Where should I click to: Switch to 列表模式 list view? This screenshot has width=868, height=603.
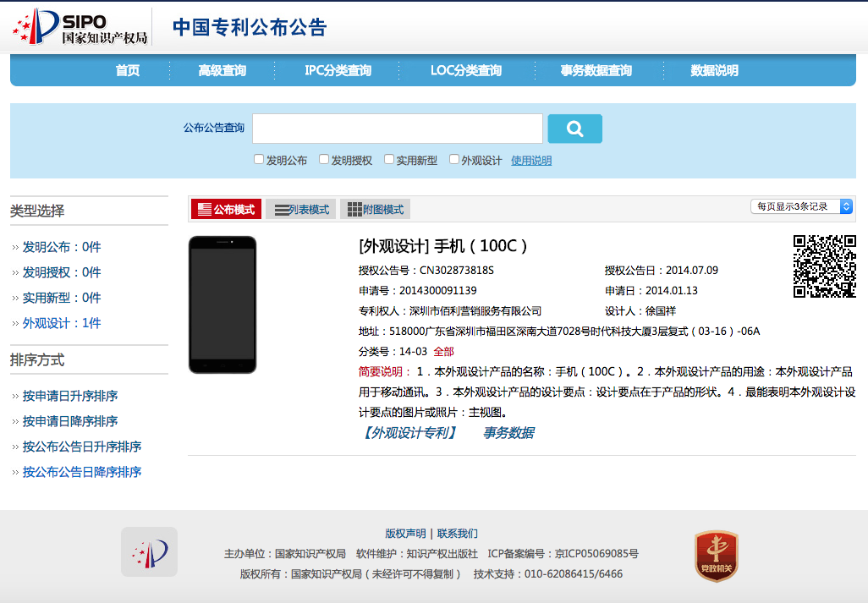click(x=301, y=210)
